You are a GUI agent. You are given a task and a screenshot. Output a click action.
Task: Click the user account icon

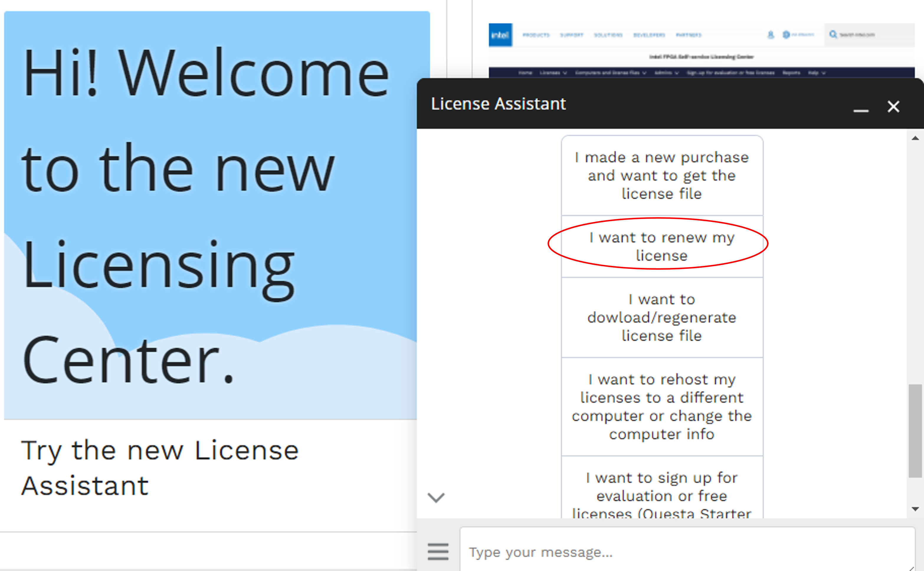[x=770, y=35]
